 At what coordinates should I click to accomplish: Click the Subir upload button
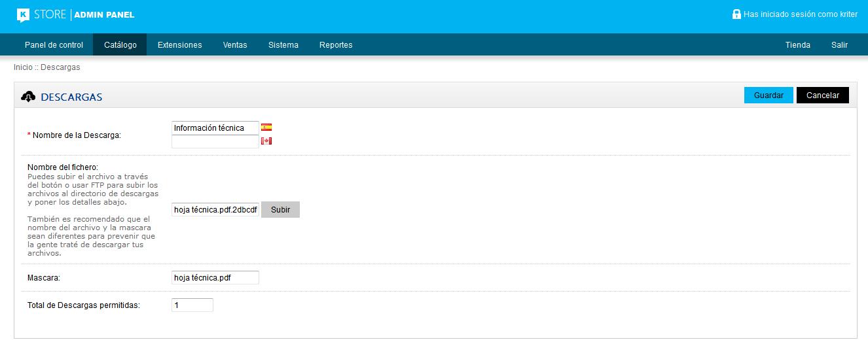coord(280,210)
